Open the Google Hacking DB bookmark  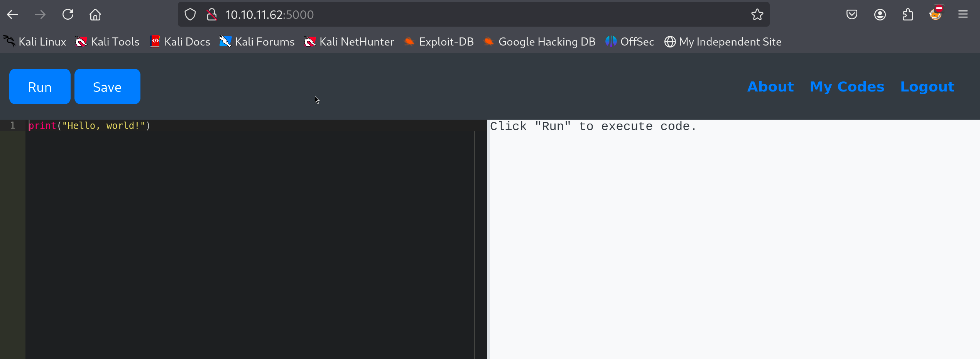[x=539, y=42]
